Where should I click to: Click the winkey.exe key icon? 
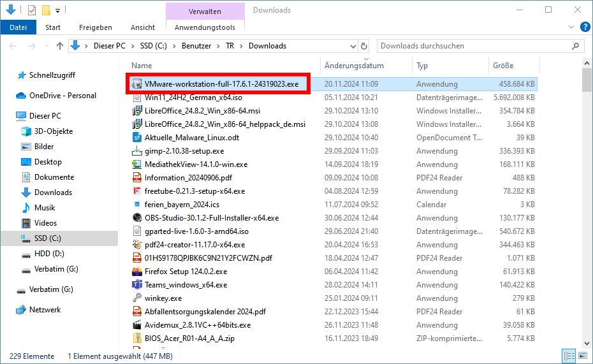137,298
